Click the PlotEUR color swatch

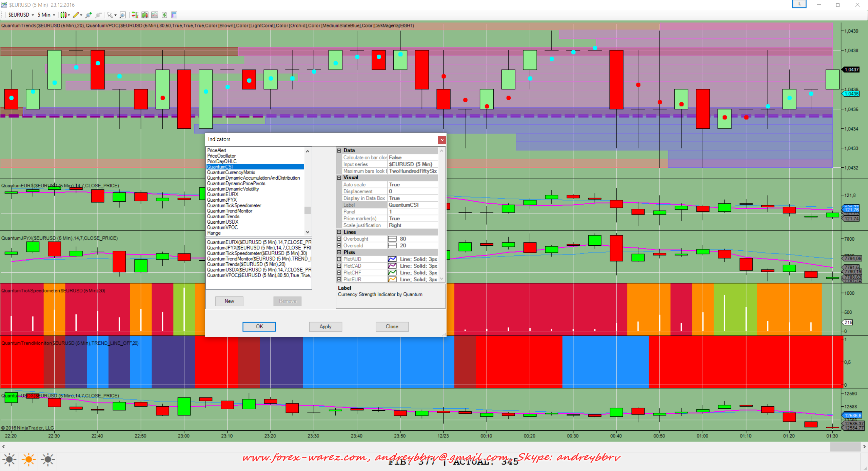click(x=392, y=280)
